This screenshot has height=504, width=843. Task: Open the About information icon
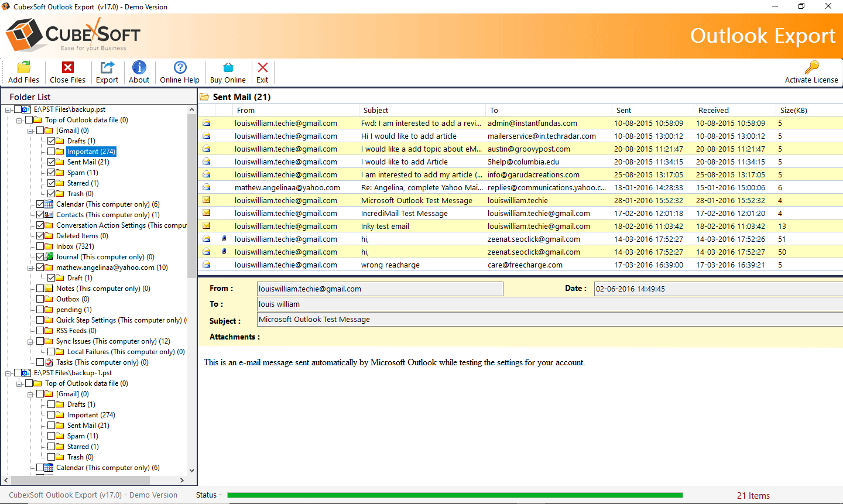pos(139,68)
